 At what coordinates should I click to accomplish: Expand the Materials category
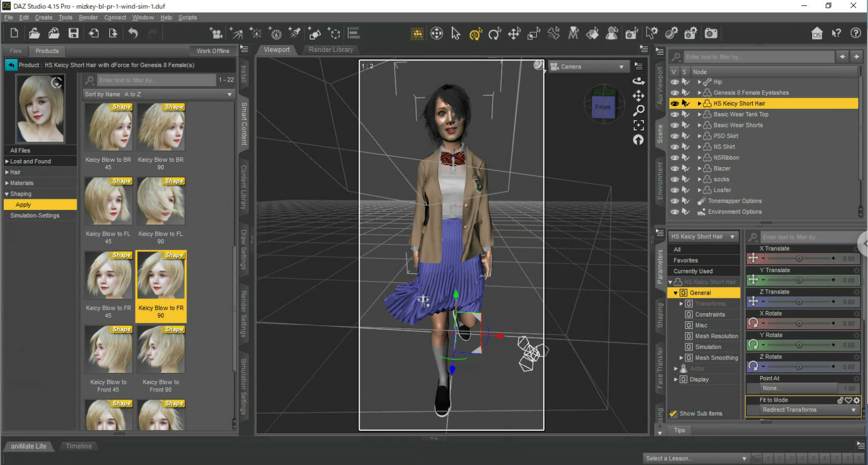coord(7,183)
